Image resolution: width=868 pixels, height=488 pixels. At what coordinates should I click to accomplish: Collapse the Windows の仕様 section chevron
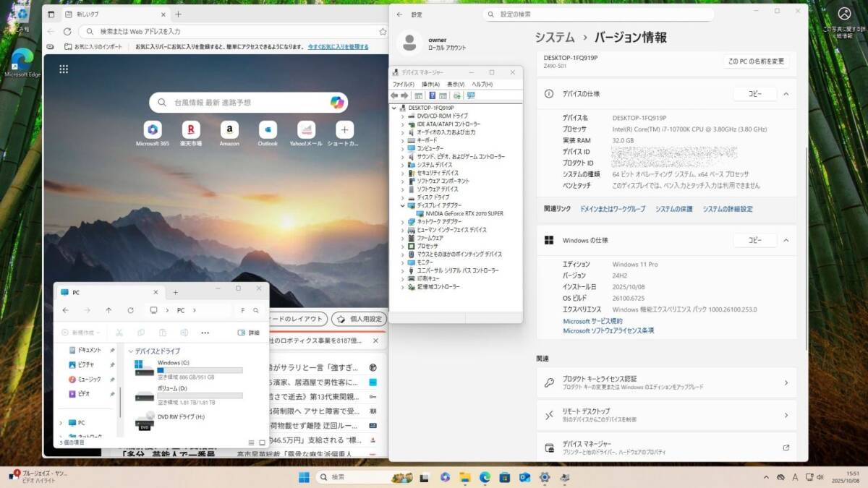pos(786,240)
